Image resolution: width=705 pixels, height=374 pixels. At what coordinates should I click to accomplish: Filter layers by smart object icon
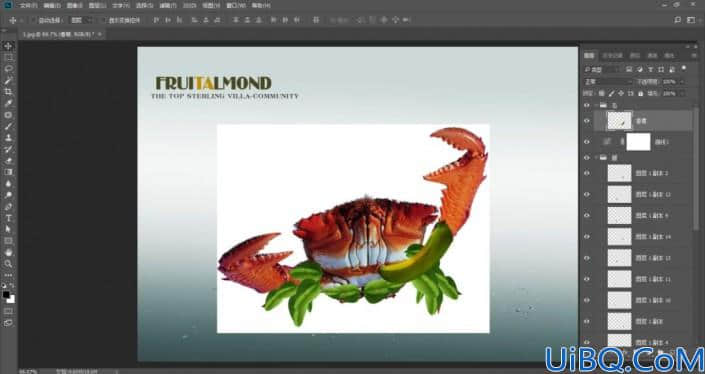click(672, 69)
